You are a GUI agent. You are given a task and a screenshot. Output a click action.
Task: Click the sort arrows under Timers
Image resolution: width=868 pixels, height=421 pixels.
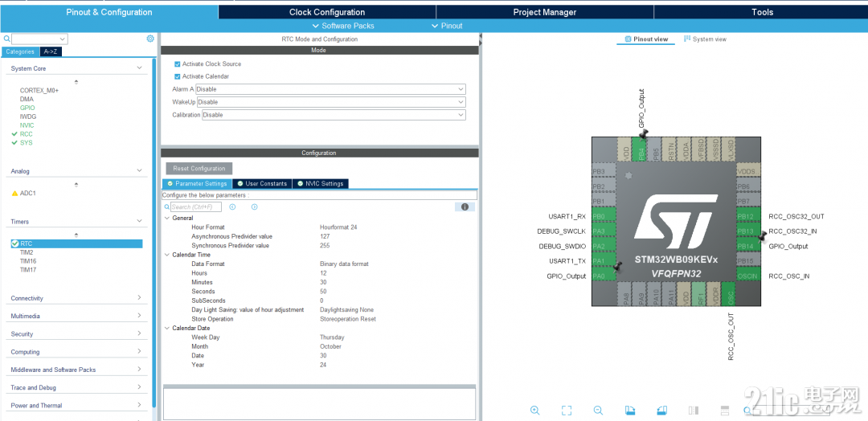click(76, 235)
